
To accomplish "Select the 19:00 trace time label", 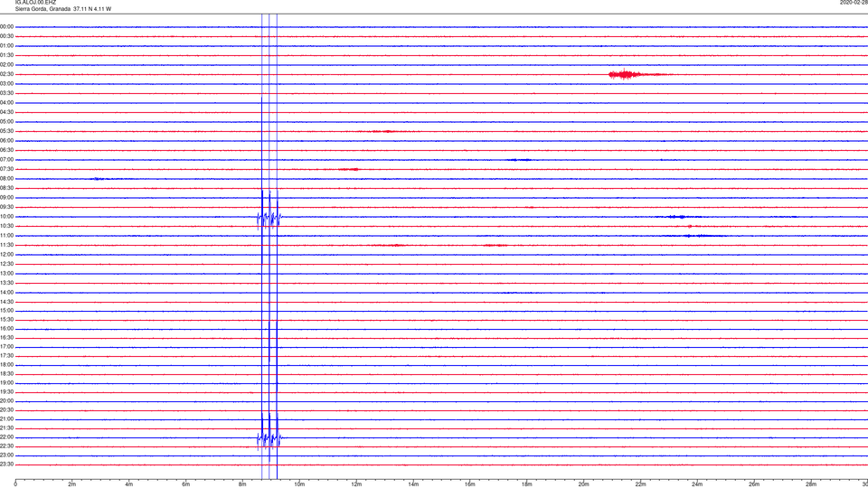I will coord(6,382).
